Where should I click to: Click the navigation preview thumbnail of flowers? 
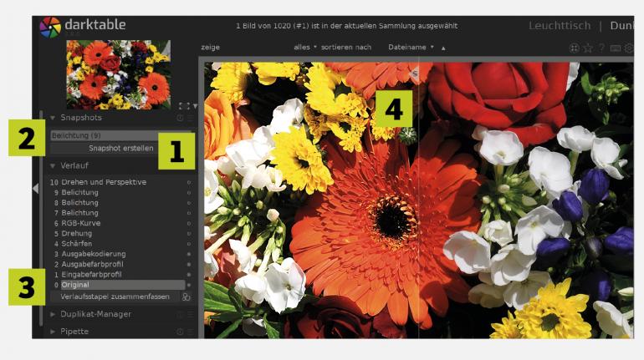point(118,74)
